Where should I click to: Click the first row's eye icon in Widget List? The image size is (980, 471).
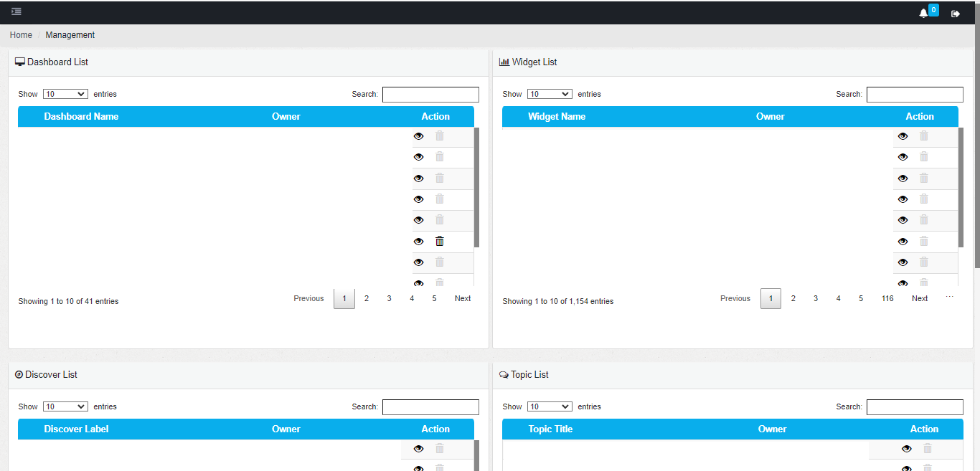point(903,136)
